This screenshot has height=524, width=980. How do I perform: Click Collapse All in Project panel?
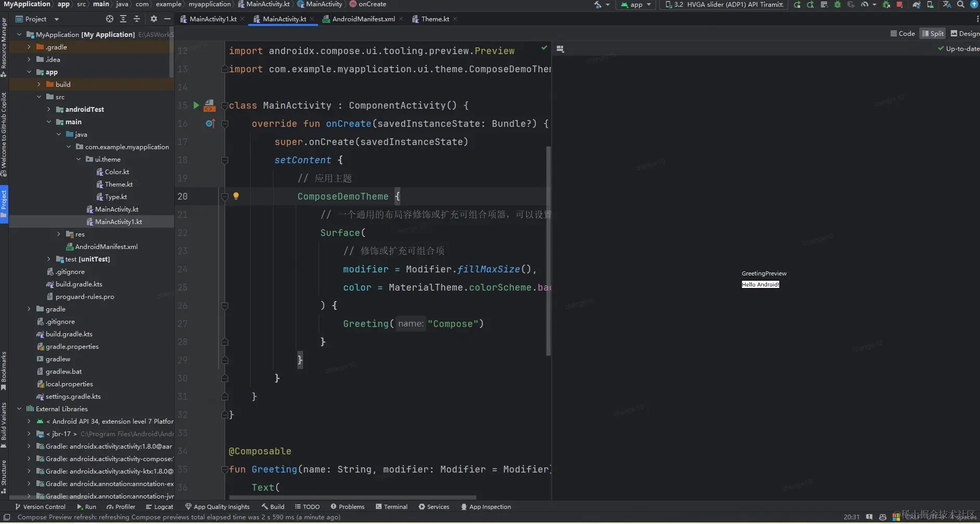137,19
